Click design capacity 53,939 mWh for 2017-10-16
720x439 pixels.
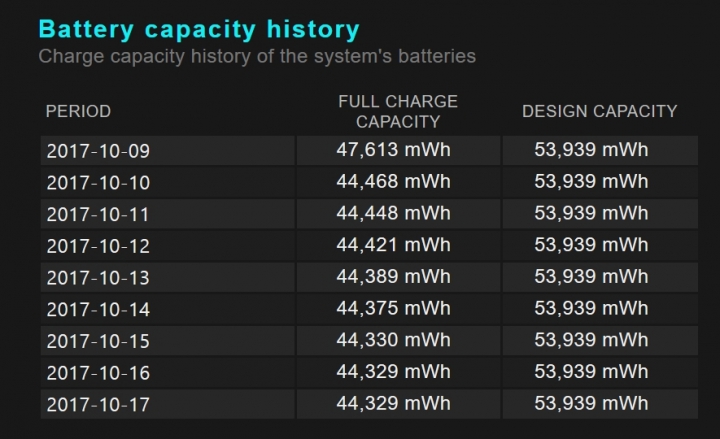591,372
